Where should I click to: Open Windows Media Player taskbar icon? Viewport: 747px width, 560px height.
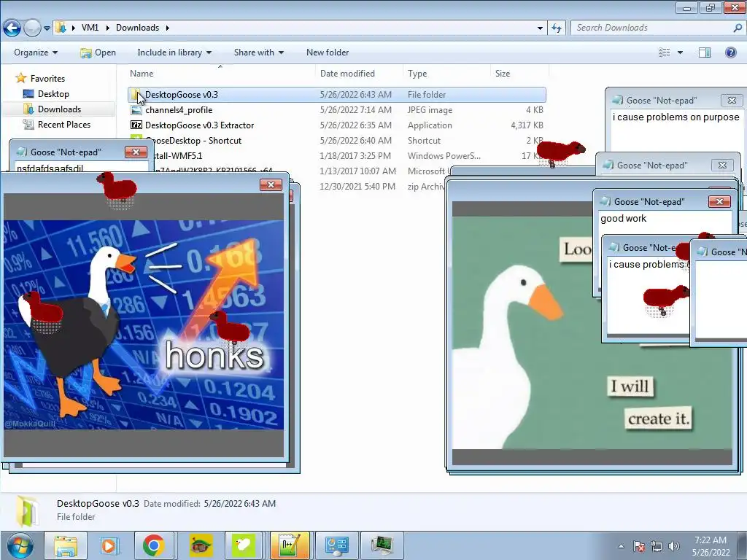coord(109,545)
